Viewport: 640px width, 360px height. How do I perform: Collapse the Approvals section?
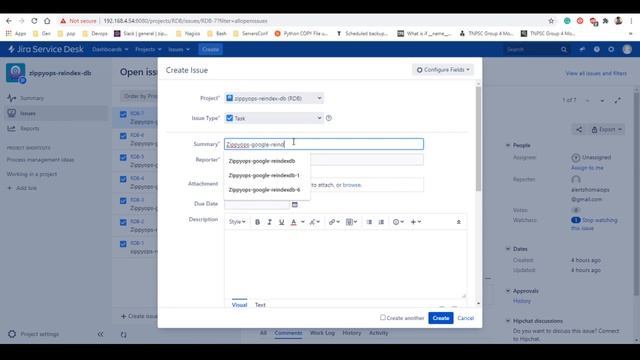coord(508,291)
